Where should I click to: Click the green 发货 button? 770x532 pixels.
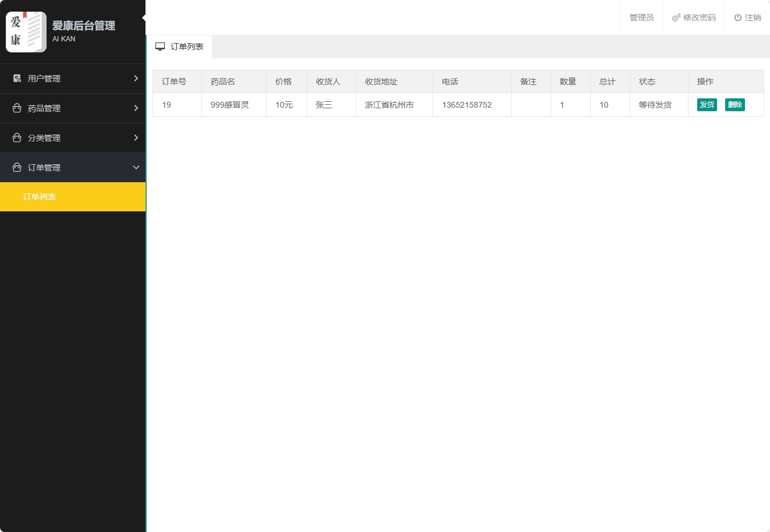tap(707, 105)
